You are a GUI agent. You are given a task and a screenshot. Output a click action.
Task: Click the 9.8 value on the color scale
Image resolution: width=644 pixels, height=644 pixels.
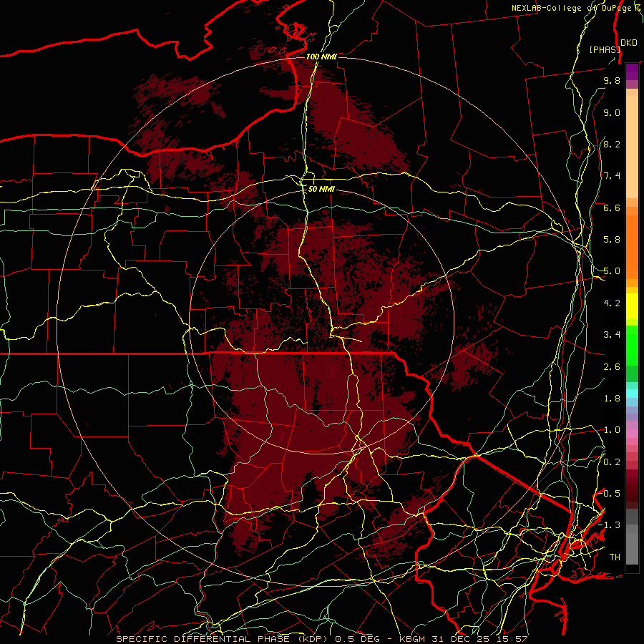pos(612,80)
